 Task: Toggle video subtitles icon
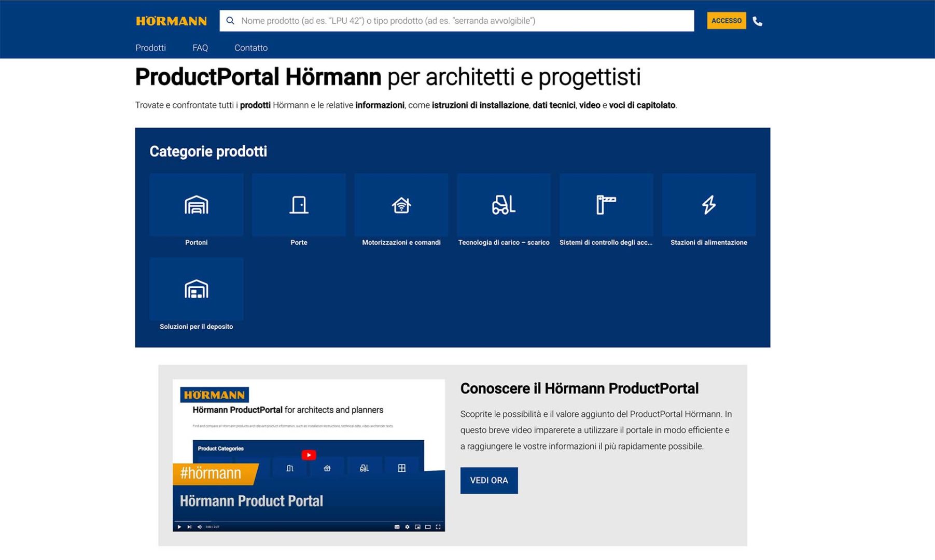coord(397,527)
